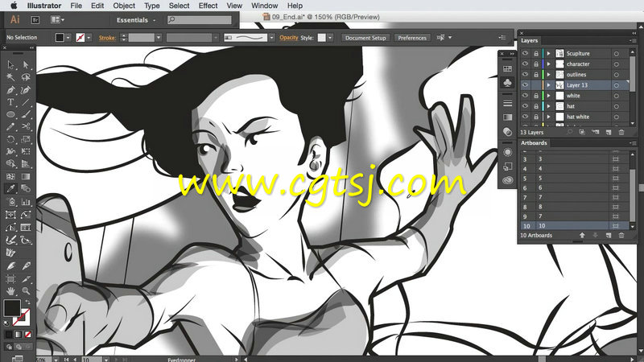Open stroke weight dropdown
Image resolution: width=644 pixels, height=362 pixels.
coord(159,37)
